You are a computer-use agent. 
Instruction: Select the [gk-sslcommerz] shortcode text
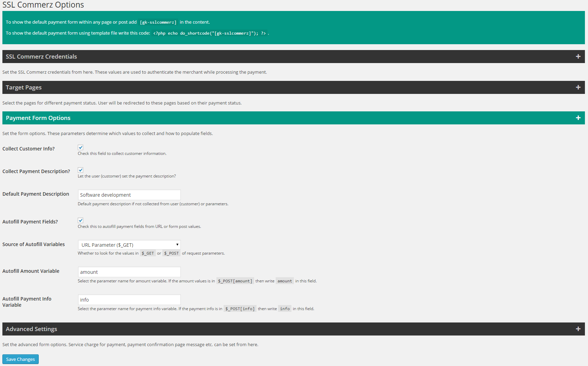click(x=158, y=22)
